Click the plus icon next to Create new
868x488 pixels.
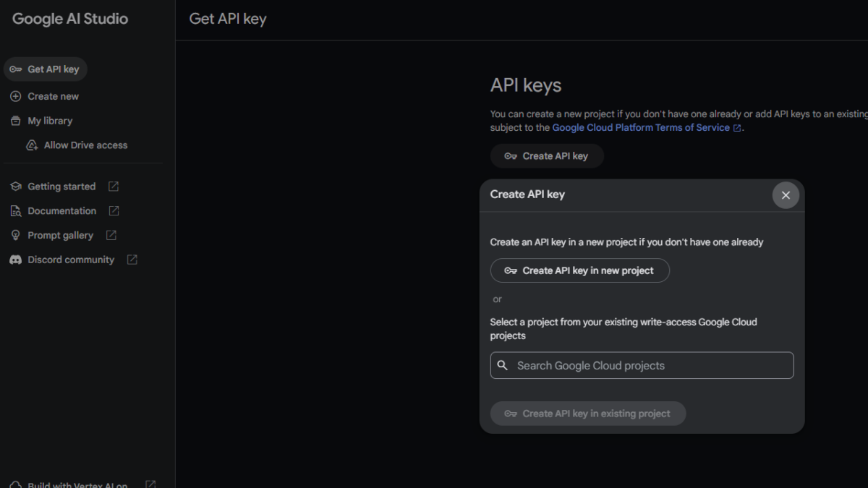tap(15, 95)
